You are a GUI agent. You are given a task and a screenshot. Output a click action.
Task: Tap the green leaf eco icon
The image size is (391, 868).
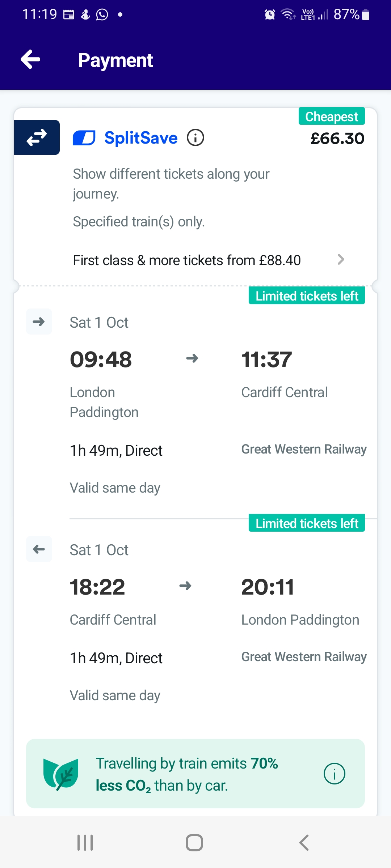(x=61, y=774)
